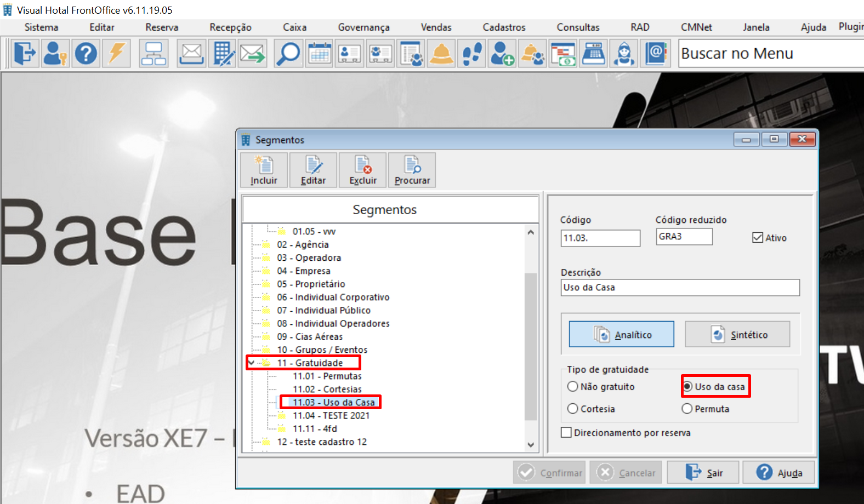
Task: Click the Descrição text field
Action: [x=680, y=288]
